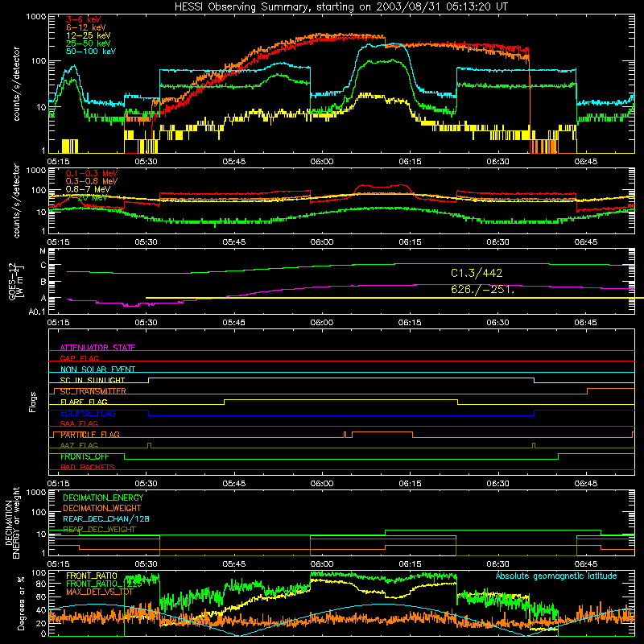
Task: Click the HESSI Observing Summary title
Action: [341, 6]
